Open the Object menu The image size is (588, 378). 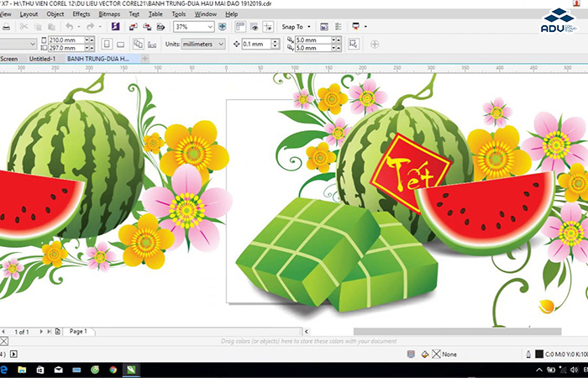[x=55, y=14]
